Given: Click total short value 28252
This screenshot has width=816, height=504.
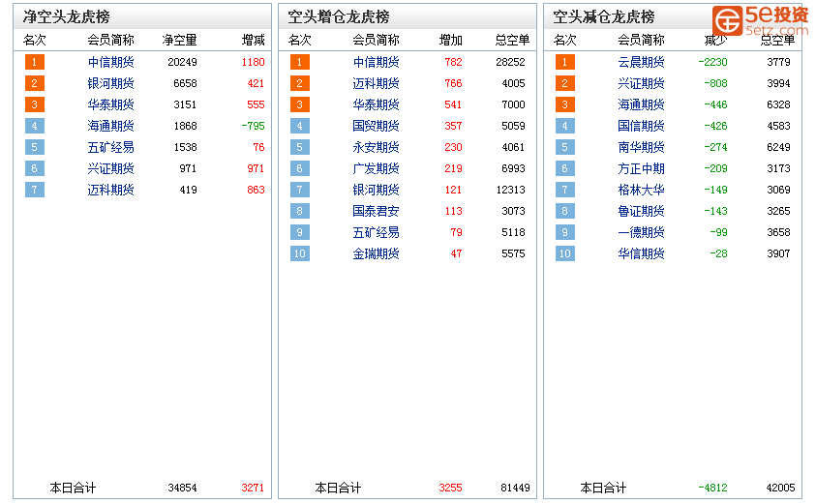Looking at the screenshot, I should (x=510, y=63).
